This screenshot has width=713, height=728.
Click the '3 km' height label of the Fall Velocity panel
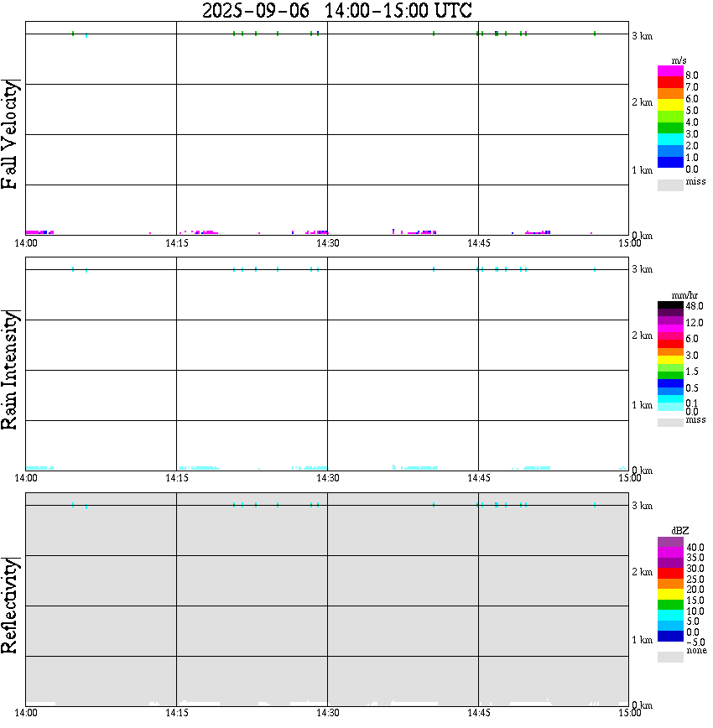[x=642, y=36]
